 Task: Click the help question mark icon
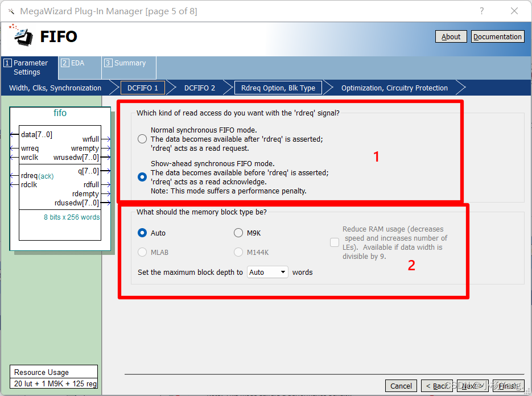pos(481,11)
